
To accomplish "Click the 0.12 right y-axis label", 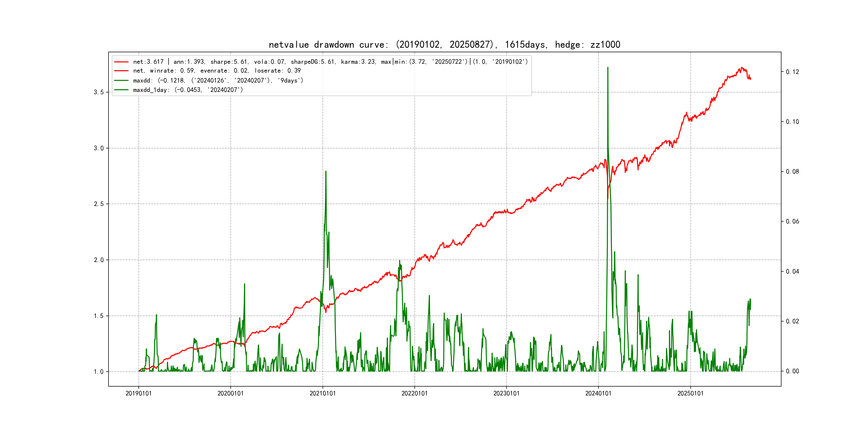I will [792, 72].
